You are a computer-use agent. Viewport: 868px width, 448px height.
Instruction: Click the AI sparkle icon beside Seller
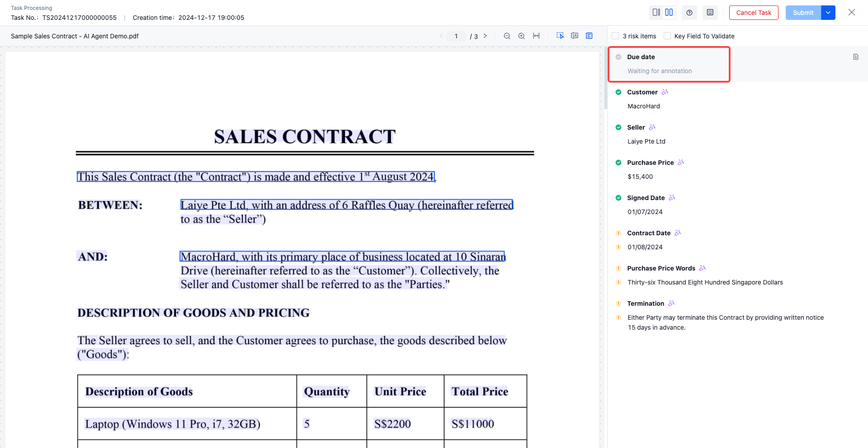point(652,127)
